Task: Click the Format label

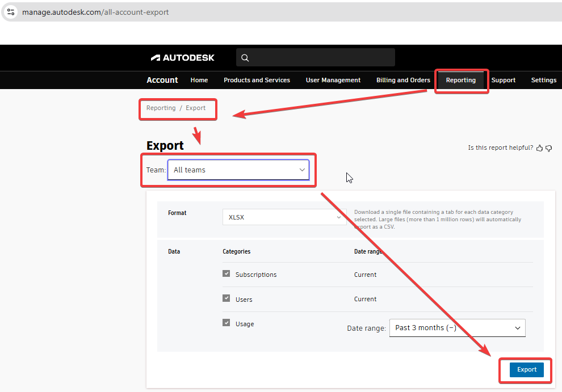Action: [177, 213]
